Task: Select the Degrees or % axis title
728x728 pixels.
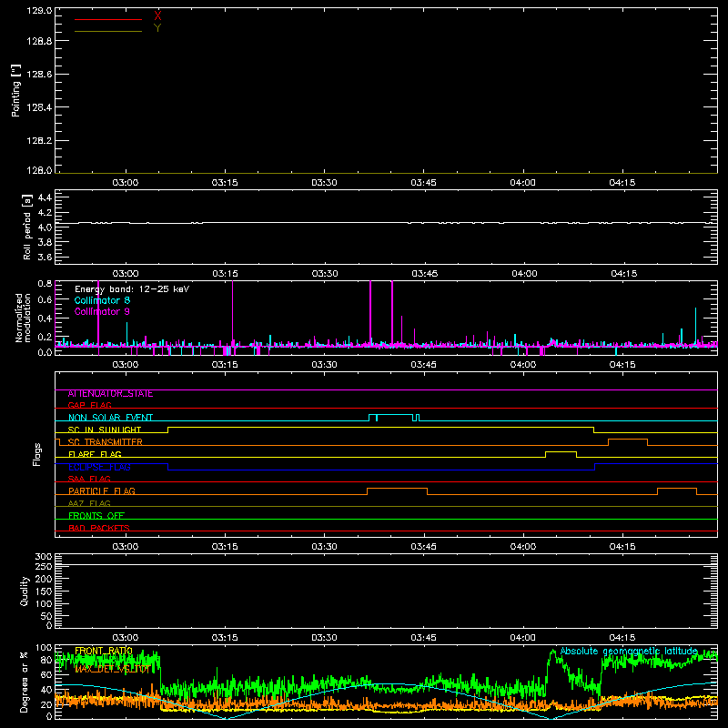Action: click(24, 682)
